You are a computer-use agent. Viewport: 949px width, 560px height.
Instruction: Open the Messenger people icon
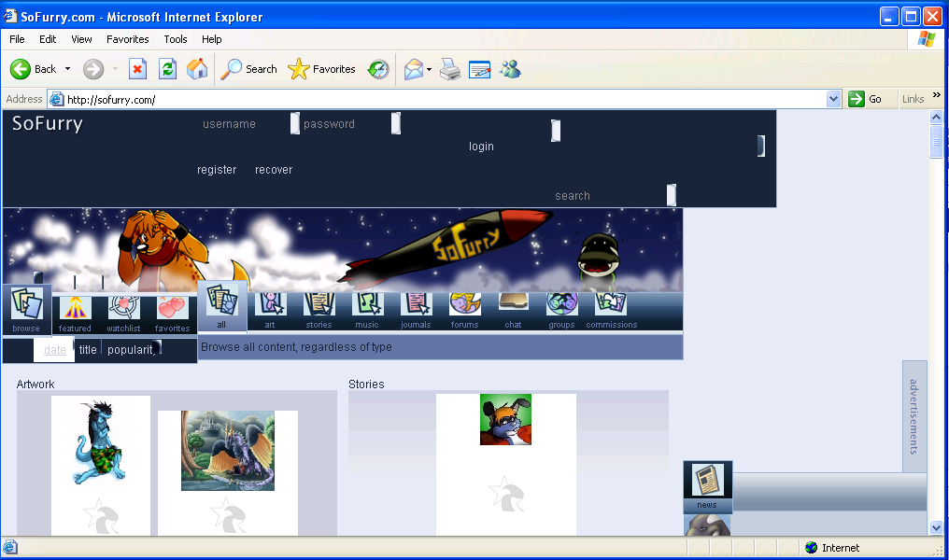point(510,69)
